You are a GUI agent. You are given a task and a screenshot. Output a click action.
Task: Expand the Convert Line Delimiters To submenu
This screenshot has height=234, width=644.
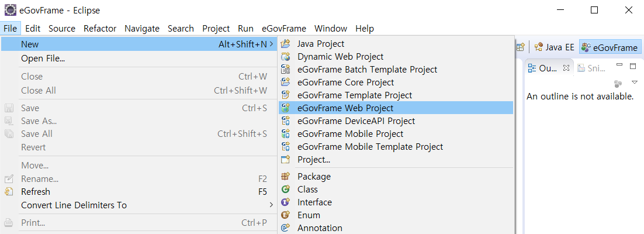click(271, 205)
